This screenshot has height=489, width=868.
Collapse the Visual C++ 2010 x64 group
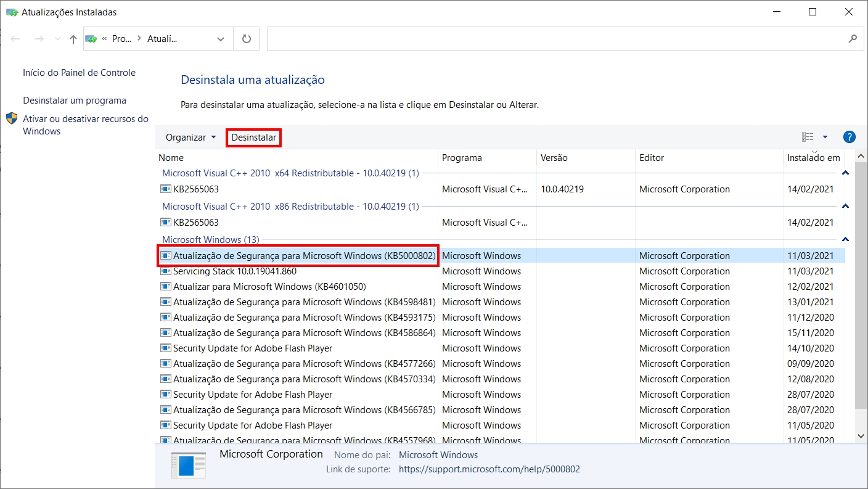[845, 173]
